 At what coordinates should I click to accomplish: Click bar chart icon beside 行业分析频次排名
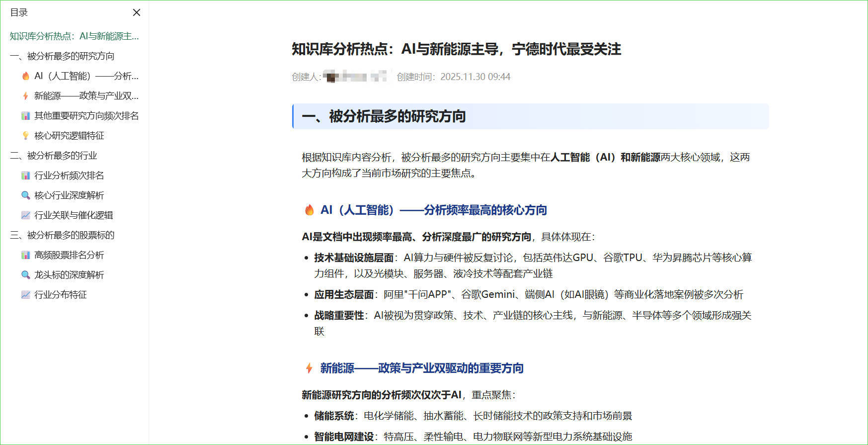[x=26, y=176]
